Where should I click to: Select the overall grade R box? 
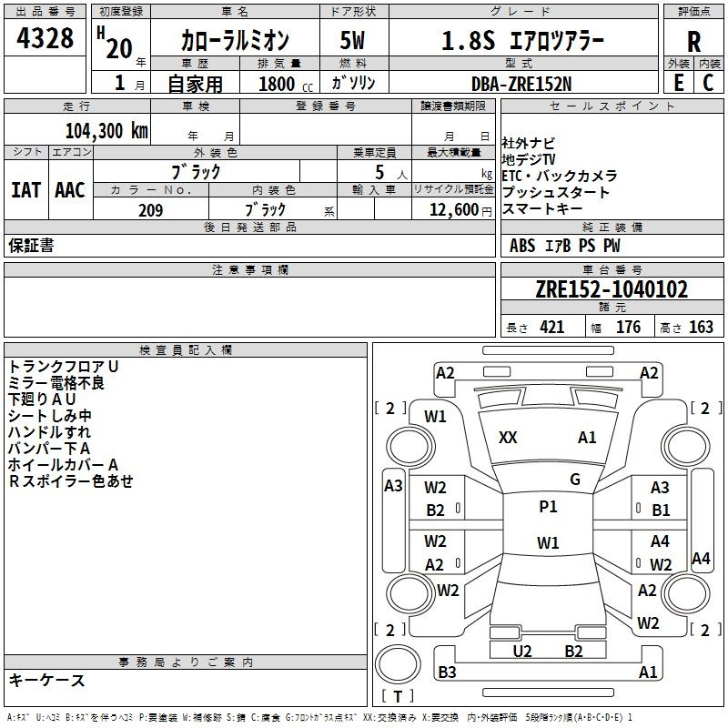pos(693,42)
